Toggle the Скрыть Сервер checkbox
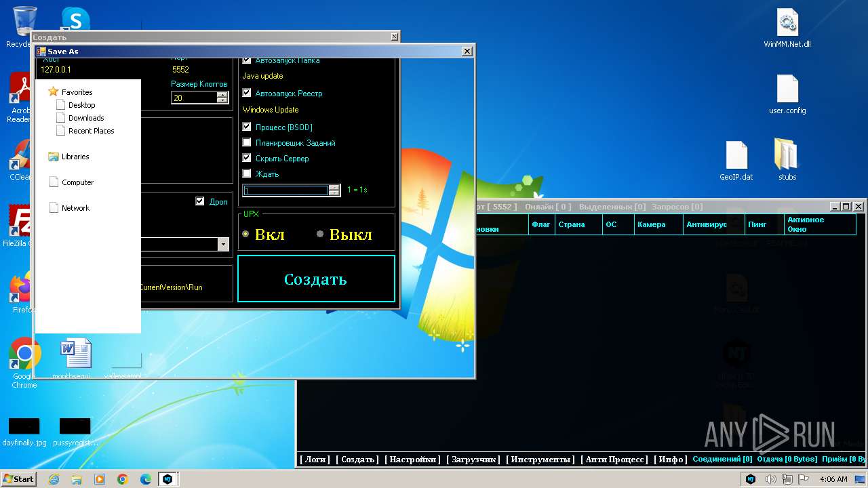 [247, 158]
